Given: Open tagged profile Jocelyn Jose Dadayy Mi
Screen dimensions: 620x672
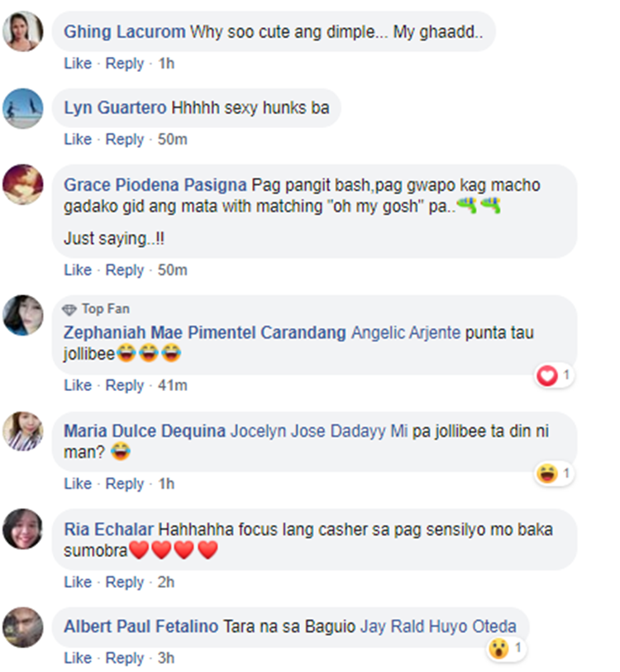Looking at the screenshot, I should (x=319, y=431).
